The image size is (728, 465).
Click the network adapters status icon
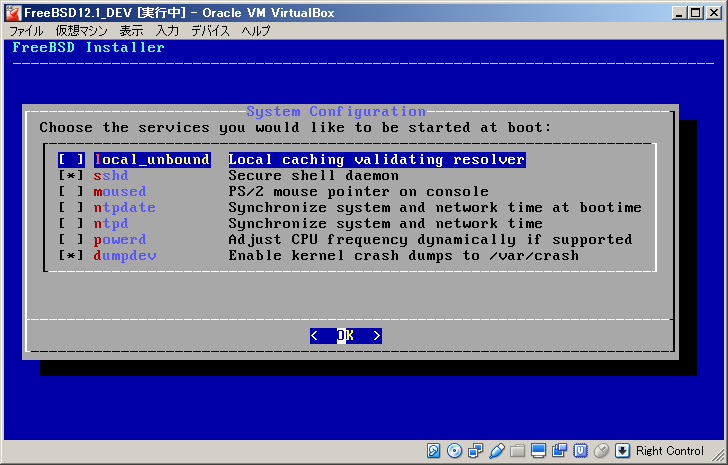(x=475, y=450)
